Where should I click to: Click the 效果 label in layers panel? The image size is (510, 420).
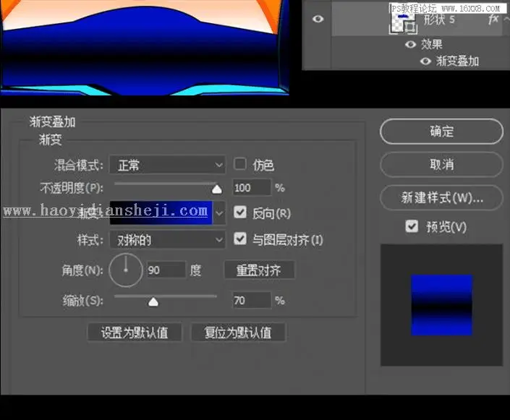pyautogui.click(x=432, y=44)
